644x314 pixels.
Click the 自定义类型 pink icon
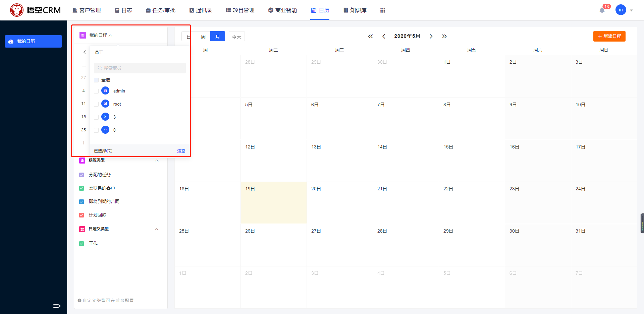82,229
